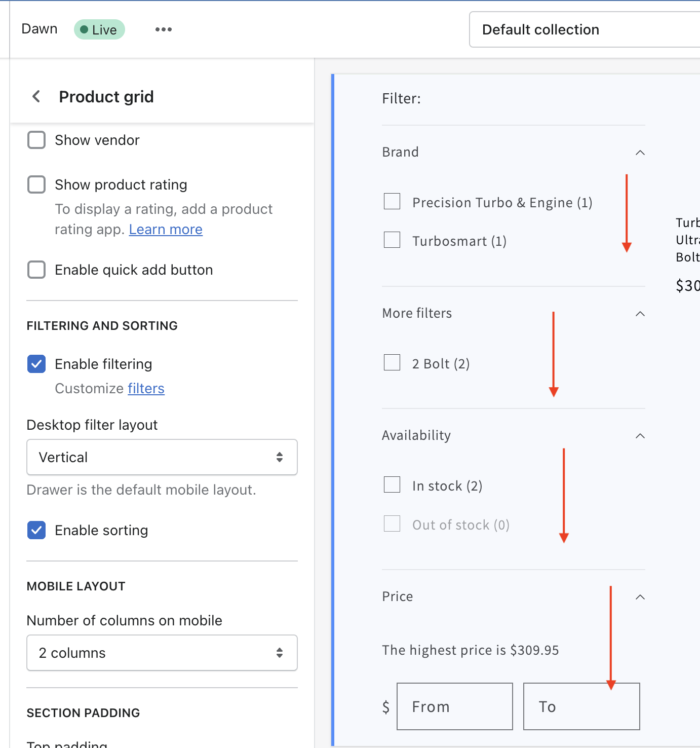Uncheck the Enable filtering checkbox
Screen dimensions: 700x748
[36, 364]
